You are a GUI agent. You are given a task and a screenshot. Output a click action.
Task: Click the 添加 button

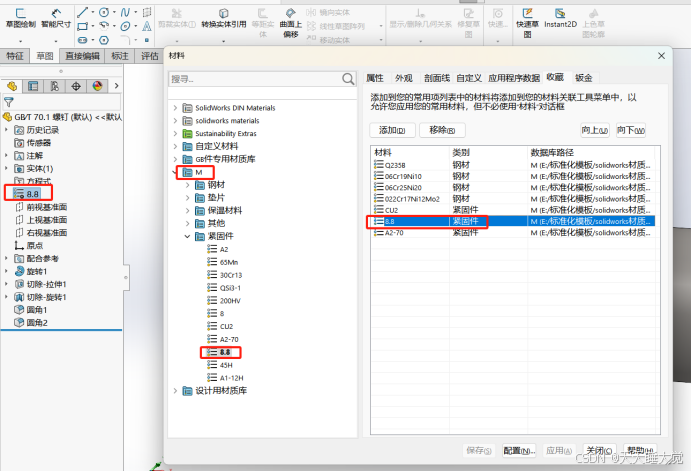click(392, 130)
